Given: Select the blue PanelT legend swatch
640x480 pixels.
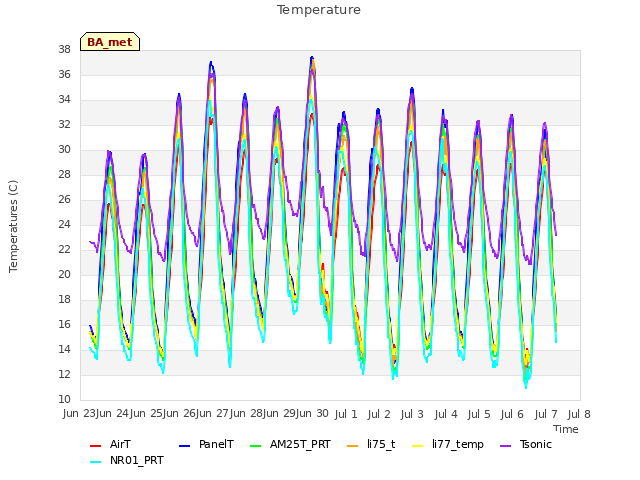Looking at the screenshot, I should click(x=184, y=446).
